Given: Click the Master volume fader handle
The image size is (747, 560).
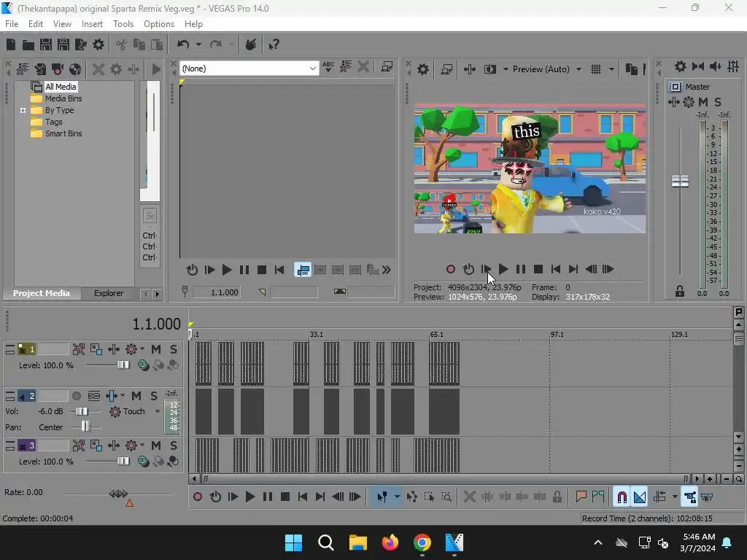Looking at the screenshot, I should pyautogui.click(x=680, y=182).
